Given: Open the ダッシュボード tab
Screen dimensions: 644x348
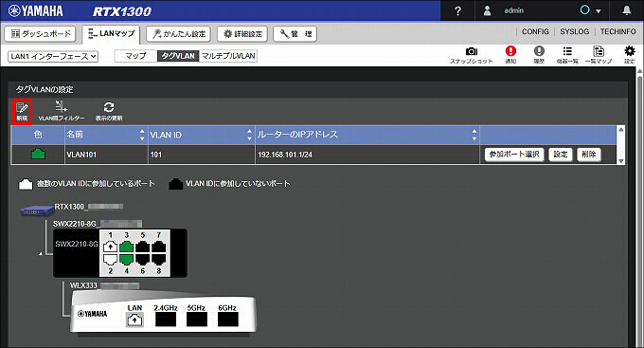Looking at the screenshot, I should [x=40, y=34].
